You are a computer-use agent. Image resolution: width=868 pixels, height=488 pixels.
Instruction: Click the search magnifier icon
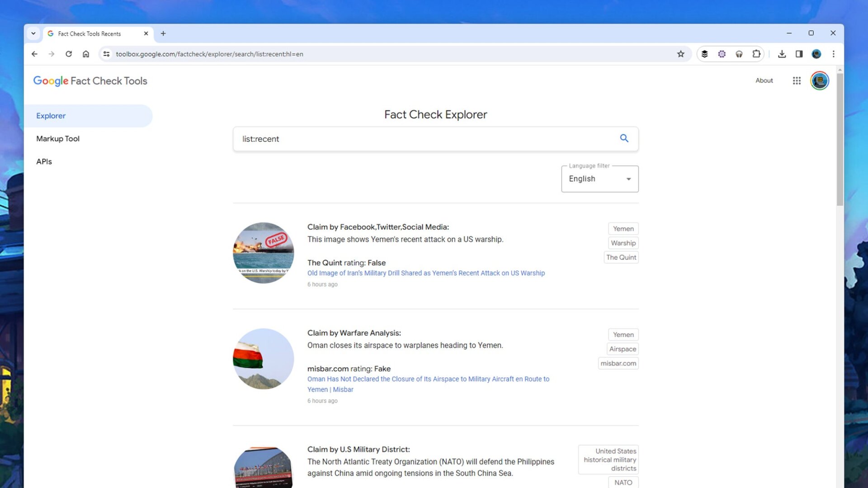(624, 138)
